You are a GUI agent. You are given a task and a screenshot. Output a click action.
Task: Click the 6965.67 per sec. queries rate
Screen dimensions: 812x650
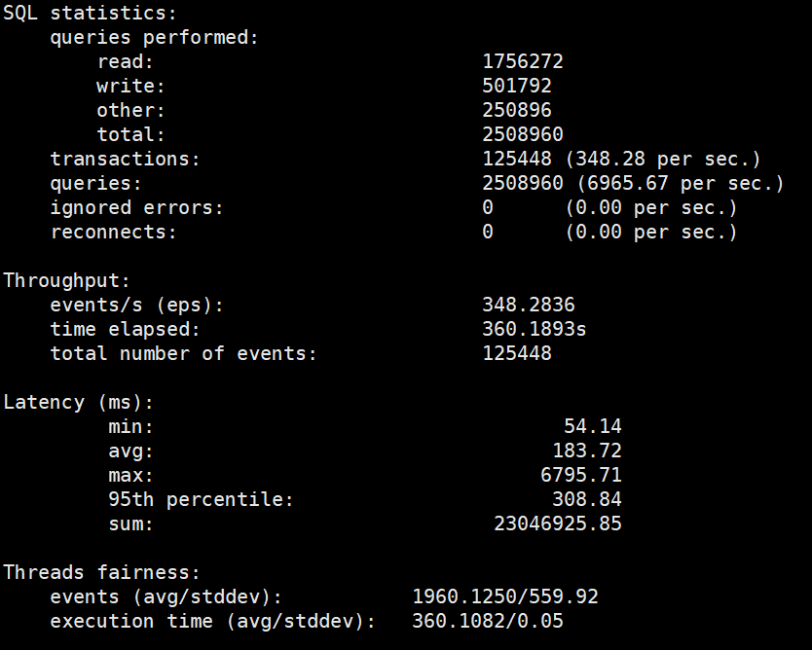(685, 183)
